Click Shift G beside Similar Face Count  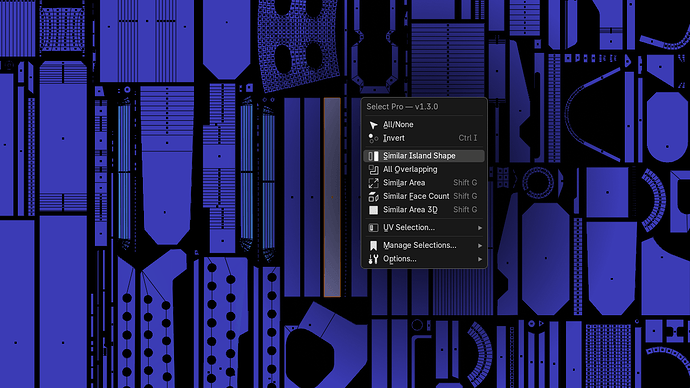[465, 196]
